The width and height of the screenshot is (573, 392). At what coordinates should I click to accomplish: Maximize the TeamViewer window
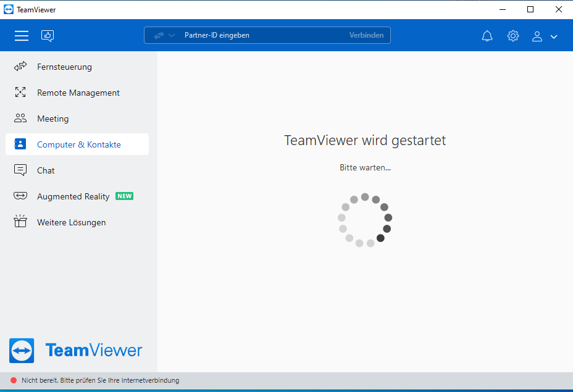(x=530, y=9)
